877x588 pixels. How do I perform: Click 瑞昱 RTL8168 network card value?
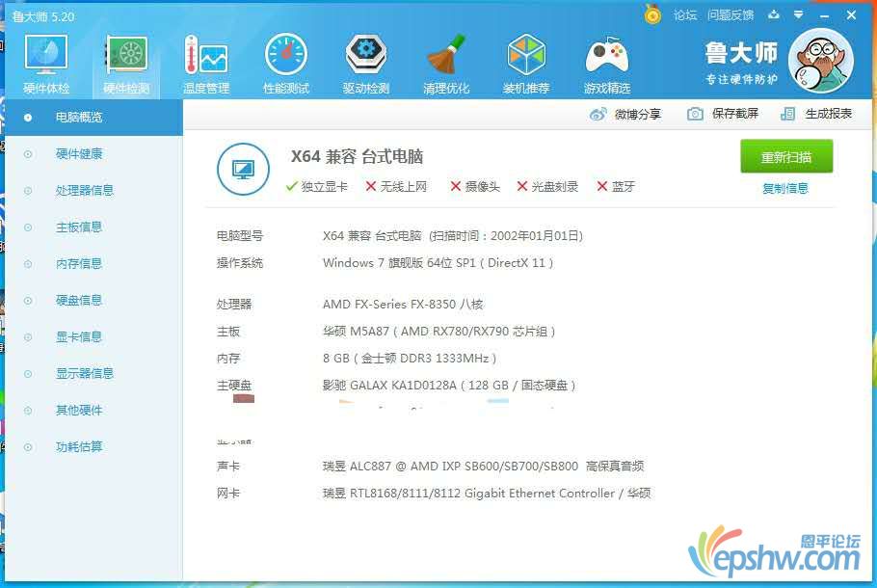[487, 494]
